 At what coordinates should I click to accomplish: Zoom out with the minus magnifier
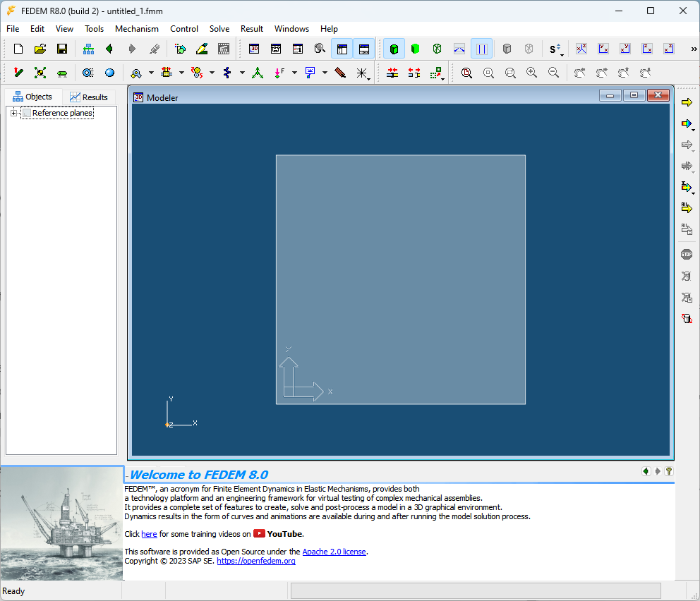coord(553,73)
